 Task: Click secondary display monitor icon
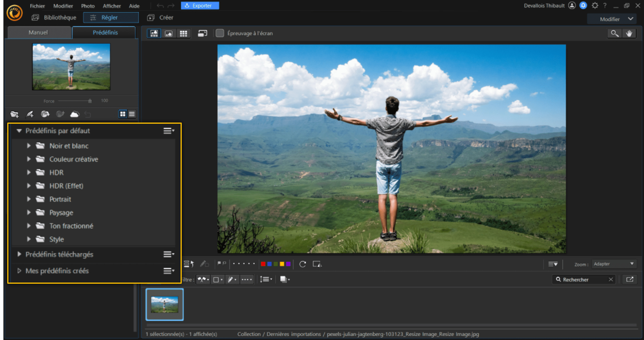[x=202, y=33]
